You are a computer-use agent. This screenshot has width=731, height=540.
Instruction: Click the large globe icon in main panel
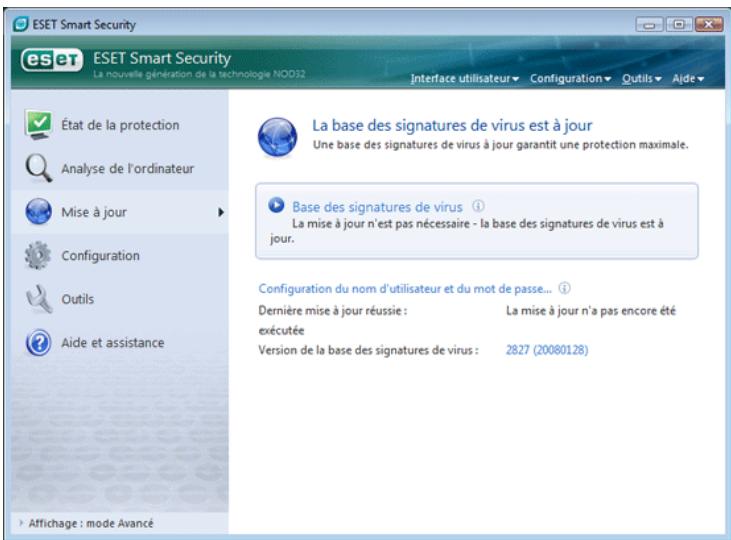277,137
